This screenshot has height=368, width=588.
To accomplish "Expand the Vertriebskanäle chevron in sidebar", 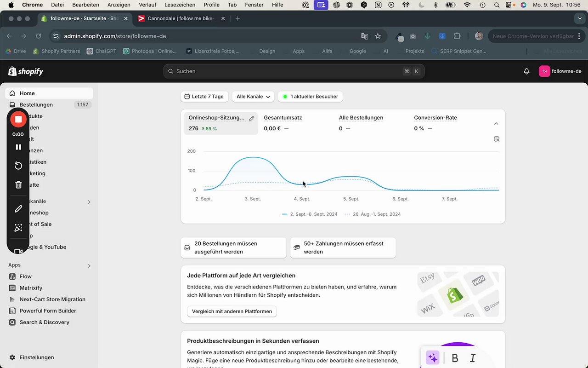I will (x=89, y=201).
